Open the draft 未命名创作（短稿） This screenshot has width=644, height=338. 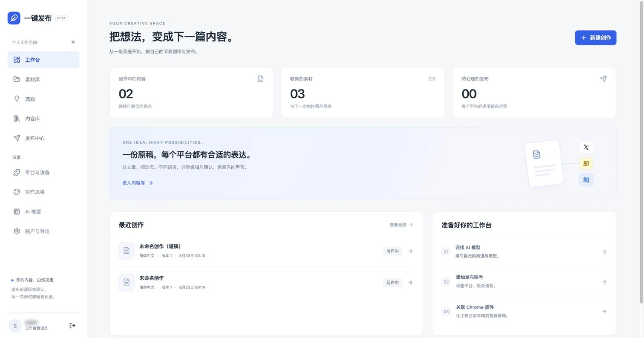click(x=266, y=251)
